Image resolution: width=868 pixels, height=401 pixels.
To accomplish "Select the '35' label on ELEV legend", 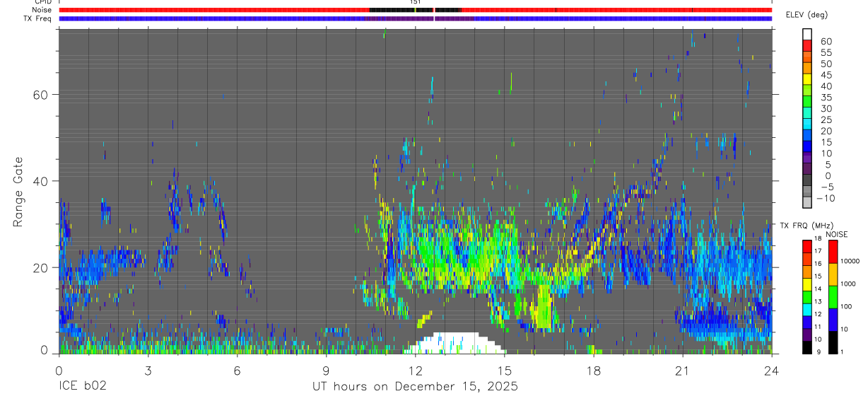I will click(x=826, y=98).
